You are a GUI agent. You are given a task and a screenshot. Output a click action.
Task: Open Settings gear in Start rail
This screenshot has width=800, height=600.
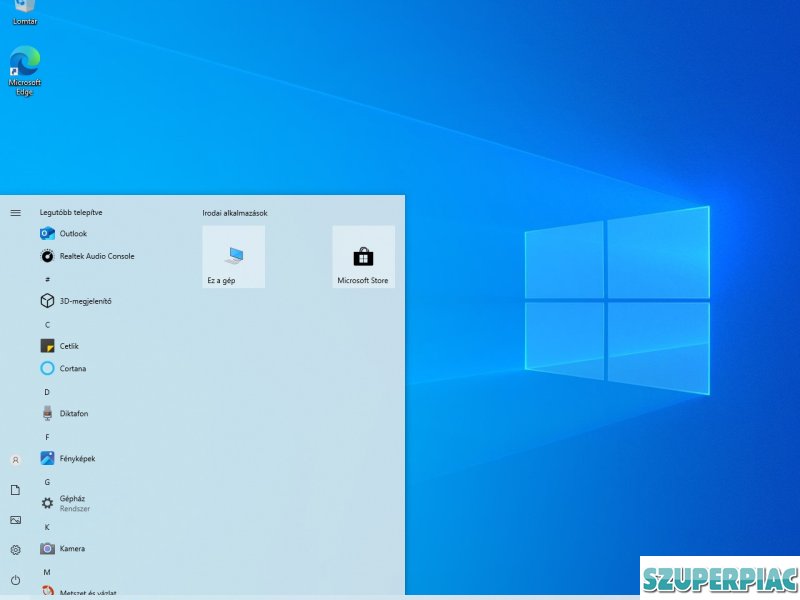15,550
